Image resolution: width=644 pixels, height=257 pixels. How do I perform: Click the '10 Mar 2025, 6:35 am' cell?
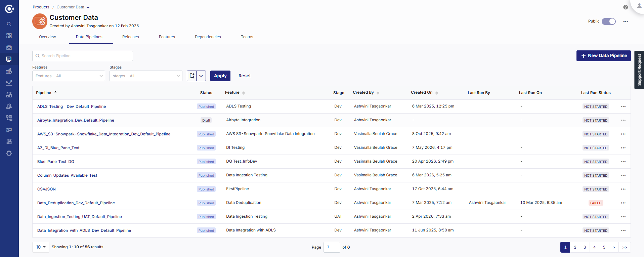pos(541,203)
